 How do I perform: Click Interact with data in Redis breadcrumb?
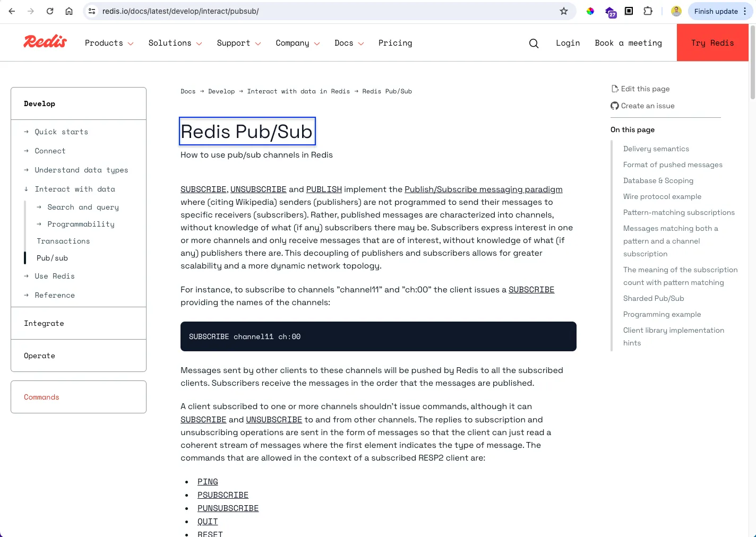point(298,91)
